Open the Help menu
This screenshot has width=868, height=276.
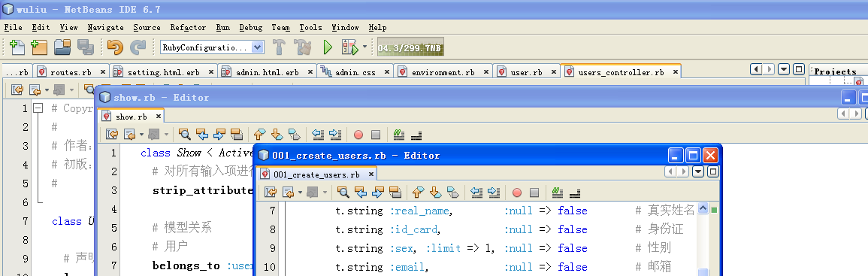tap(377, 27)
